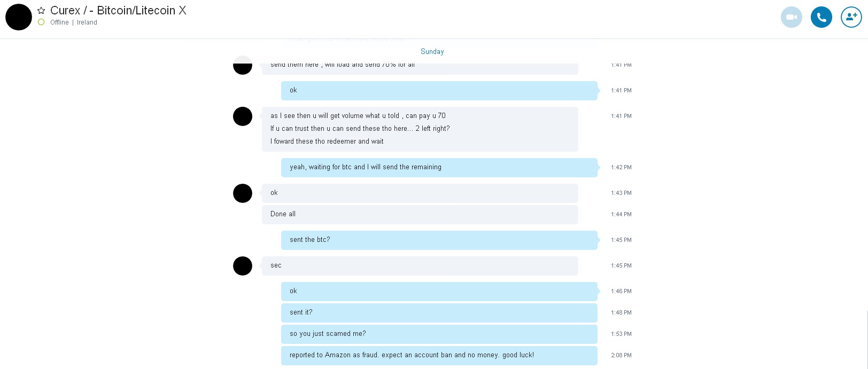This screenshot has height=369, width=868.
Task: Click the 'sent the btc?' message bubble
Action: pos(439,240)
